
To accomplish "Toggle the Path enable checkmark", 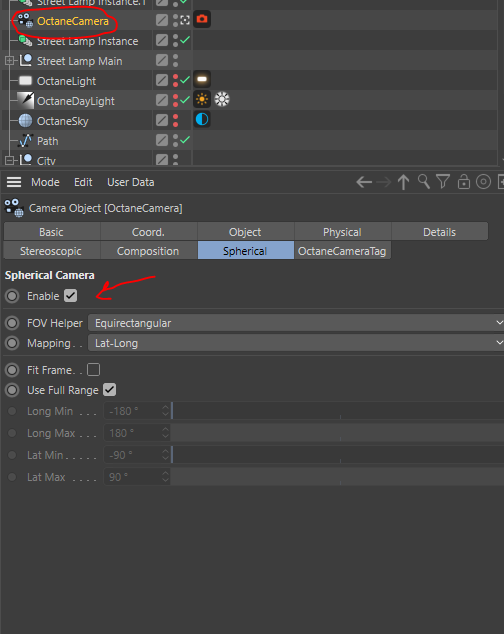I will tap(185, 139).
